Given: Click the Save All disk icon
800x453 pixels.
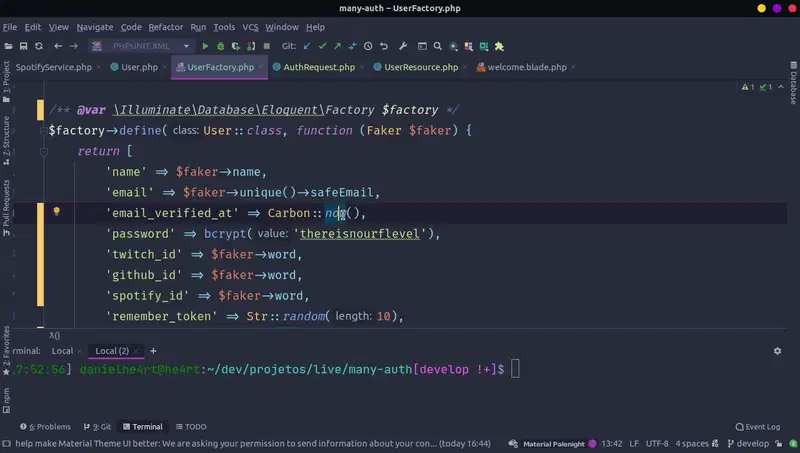Looking at the screenshot, I should click(x=23, y=46).
